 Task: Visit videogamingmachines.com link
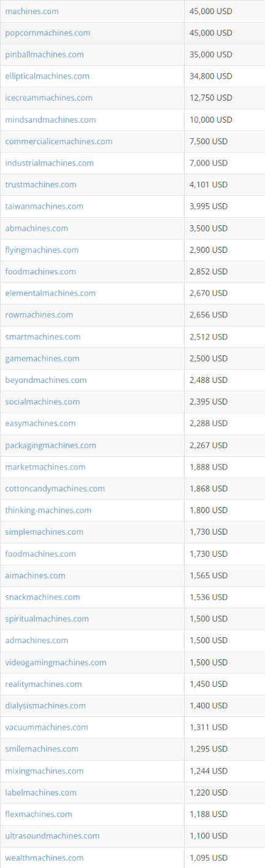pyautogui.click(x=56, y=662)
